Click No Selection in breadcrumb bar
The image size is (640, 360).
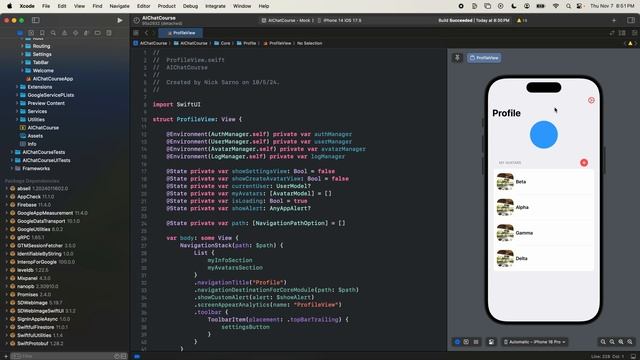click(x=309, y=43)
